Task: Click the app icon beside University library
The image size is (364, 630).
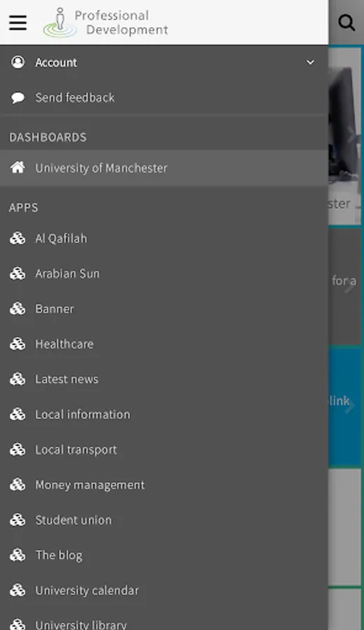Action: (17, 624)
